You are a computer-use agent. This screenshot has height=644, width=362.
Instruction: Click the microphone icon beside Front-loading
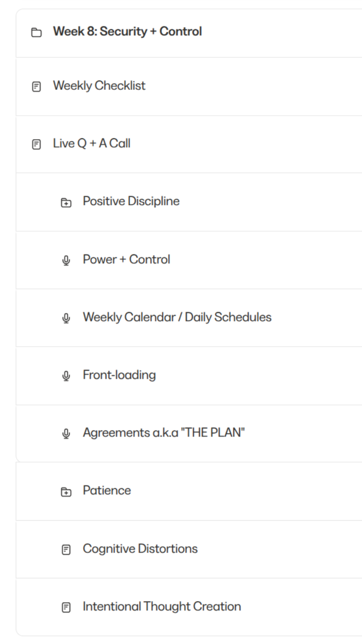[66, 376]
